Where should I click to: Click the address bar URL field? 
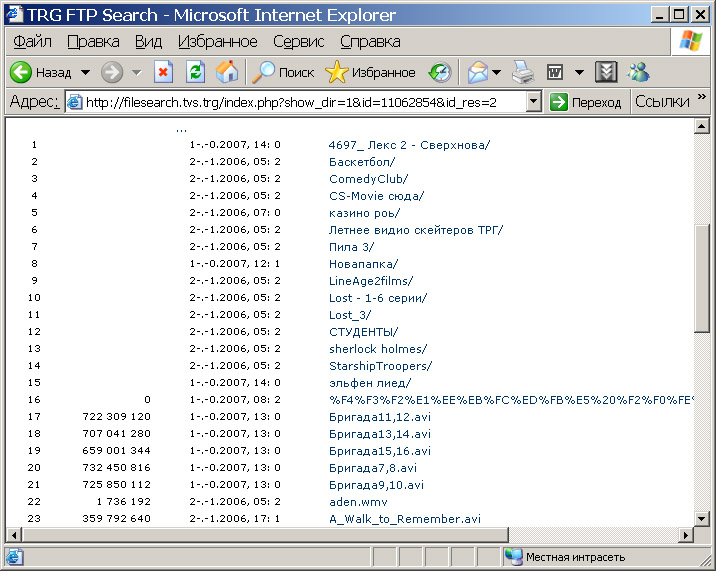pos(300,102)
